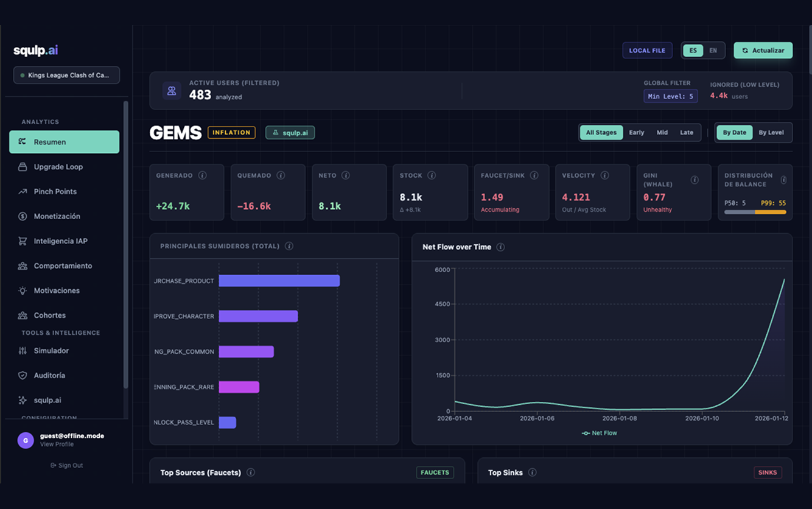Click the balance distribution P50/P99 bar
Viewport: 812px width, 509px height.
pos(755,212)
